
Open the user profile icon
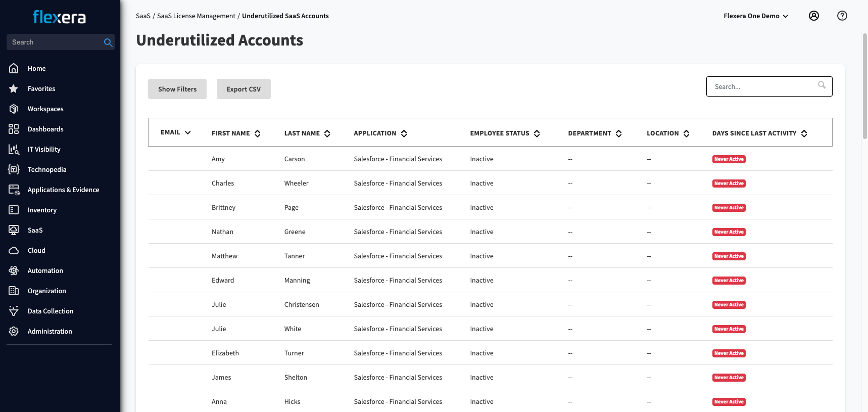[813, 16]
